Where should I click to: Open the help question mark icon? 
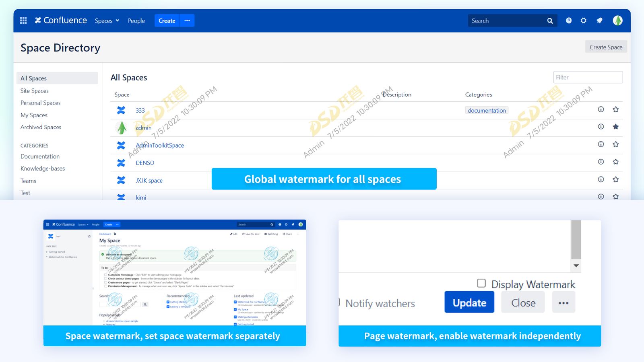(569, 21)
